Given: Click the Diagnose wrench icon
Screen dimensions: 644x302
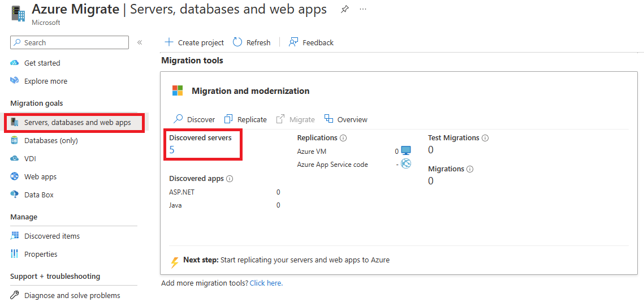Looking at the screenshot, I should pyautogui.click(x=15, y=295).
